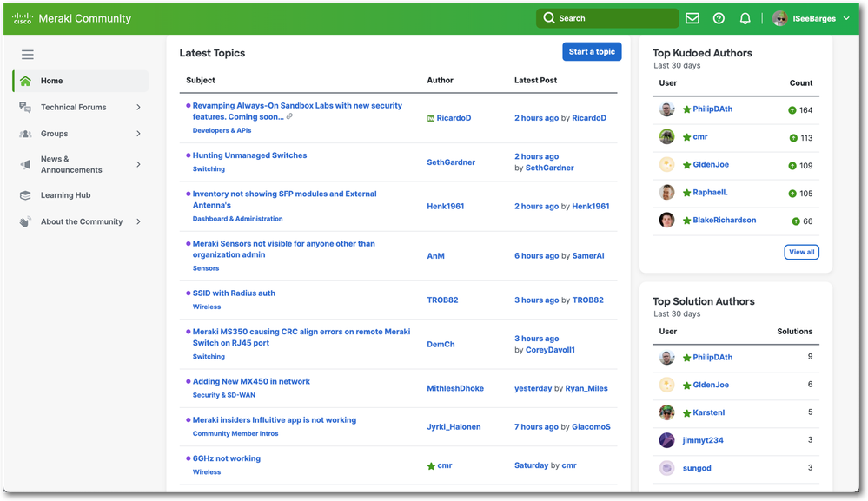
Task: Click the kudos icon next to 164
Action: point(792,110)
